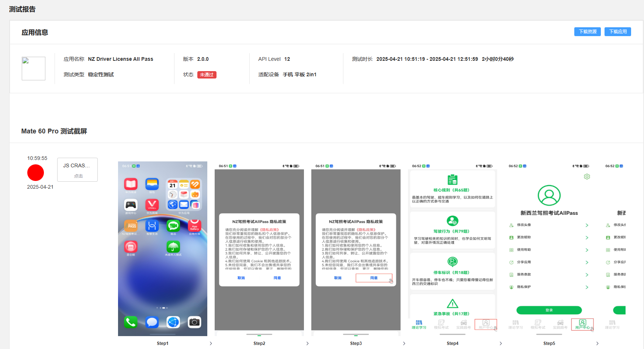
Task: Tap the 紧急事故 warning triangle icon in Step4
Action: (x=453, y=303)
